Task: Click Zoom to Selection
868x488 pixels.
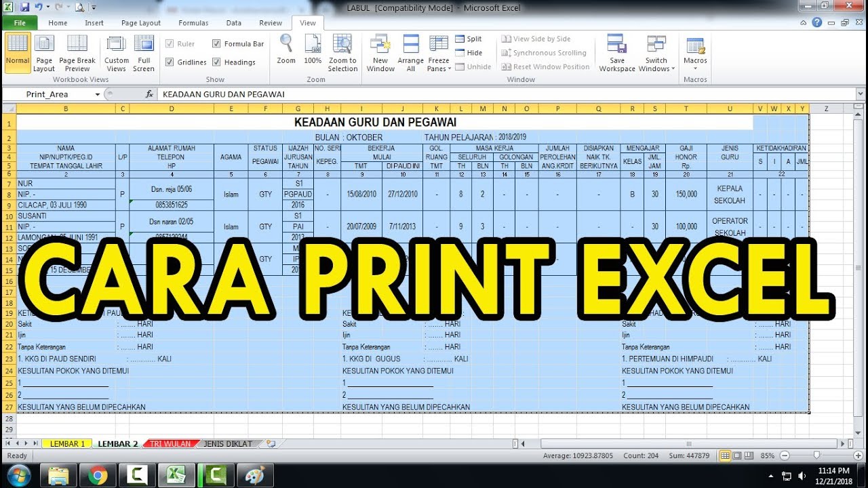Action: coord(342,53)
